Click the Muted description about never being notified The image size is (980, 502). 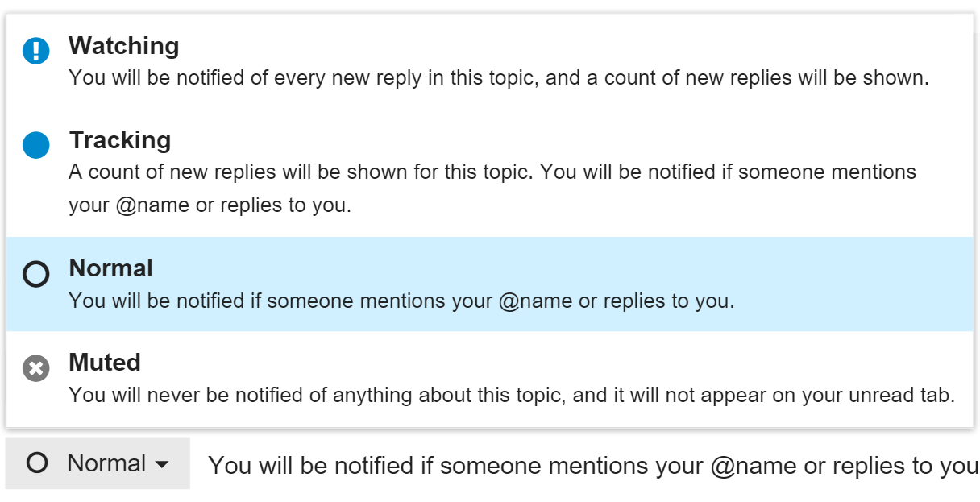click(x=512, y=396)
